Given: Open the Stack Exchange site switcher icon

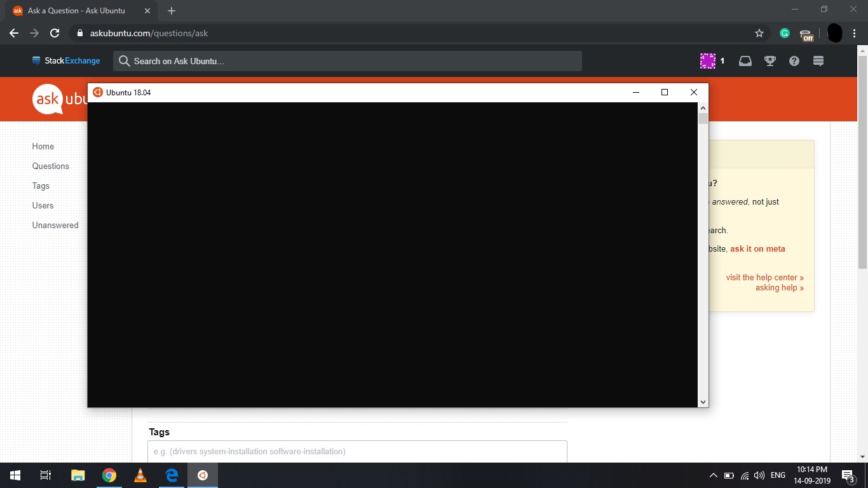Looking at the screenshot, I should point(818,61).
